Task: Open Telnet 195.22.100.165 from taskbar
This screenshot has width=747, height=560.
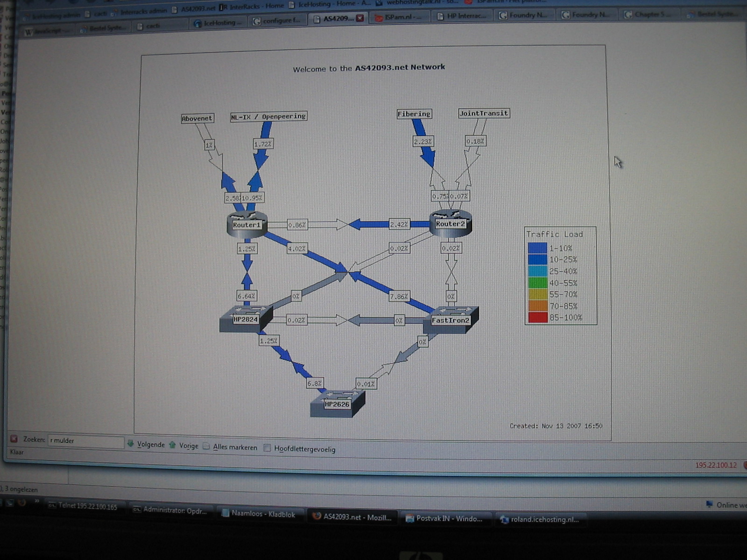Action: 83,506
